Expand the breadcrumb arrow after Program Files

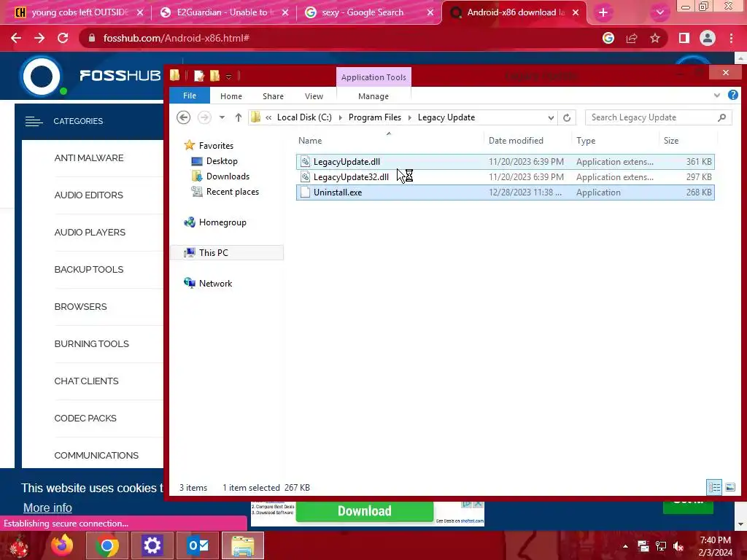click(410, 117)
